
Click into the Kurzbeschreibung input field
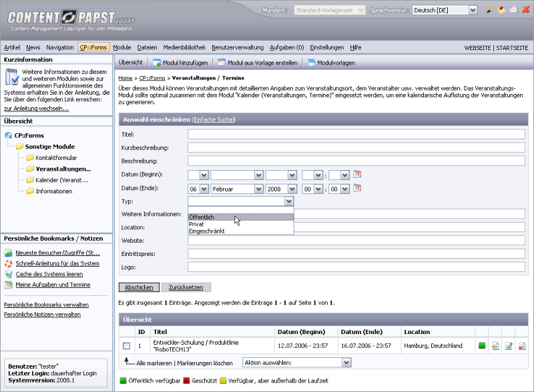[356, 148]
